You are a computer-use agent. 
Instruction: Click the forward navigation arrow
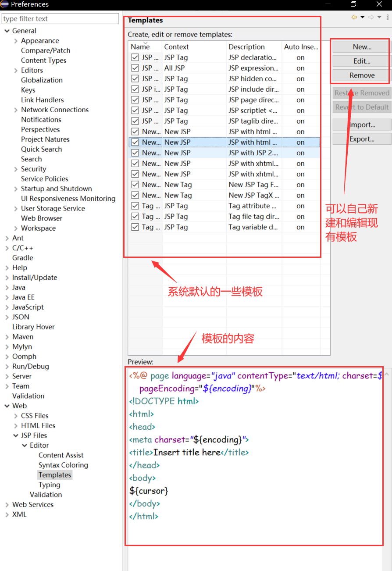[x=371, y=17]
